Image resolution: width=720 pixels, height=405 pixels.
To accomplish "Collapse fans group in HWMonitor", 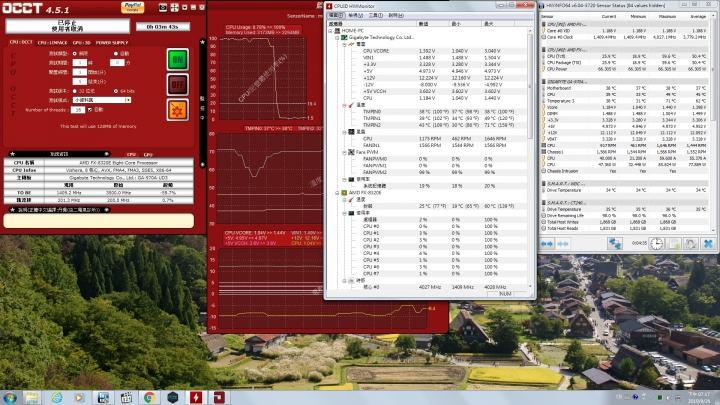I will pyautogui.click(x=344, y=132).
